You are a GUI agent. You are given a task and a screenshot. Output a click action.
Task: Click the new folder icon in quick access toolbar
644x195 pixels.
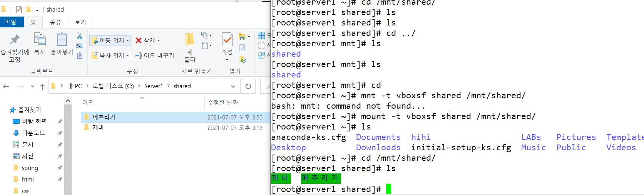coord(28,10)
